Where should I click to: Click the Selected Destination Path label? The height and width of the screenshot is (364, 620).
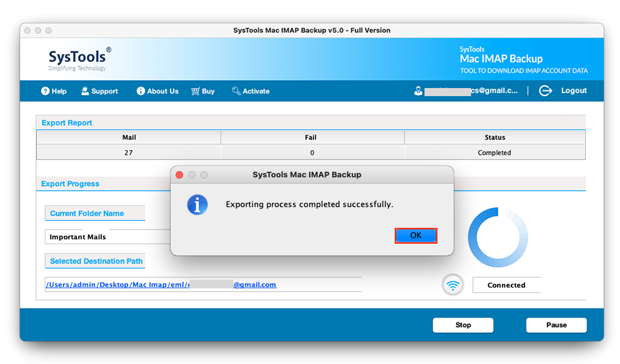(x=96, y=261)
